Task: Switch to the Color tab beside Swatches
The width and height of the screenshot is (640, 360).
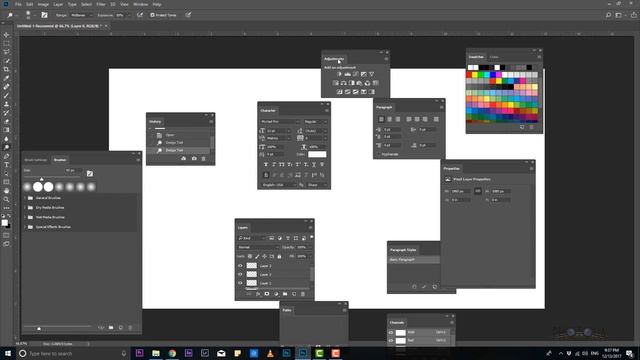Action: [494, 57]
